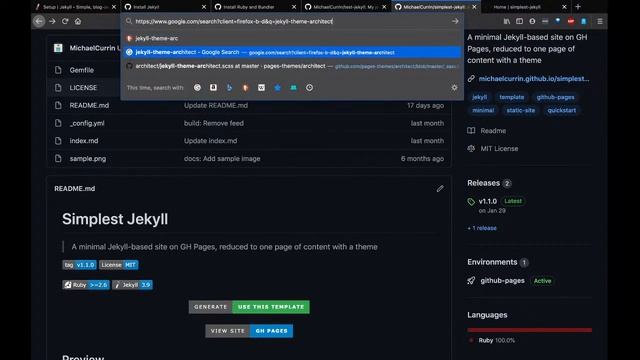Select the jekyll-theme-arc suggestion
Screen dimensions: 640x360
click(x=292, y=38)
